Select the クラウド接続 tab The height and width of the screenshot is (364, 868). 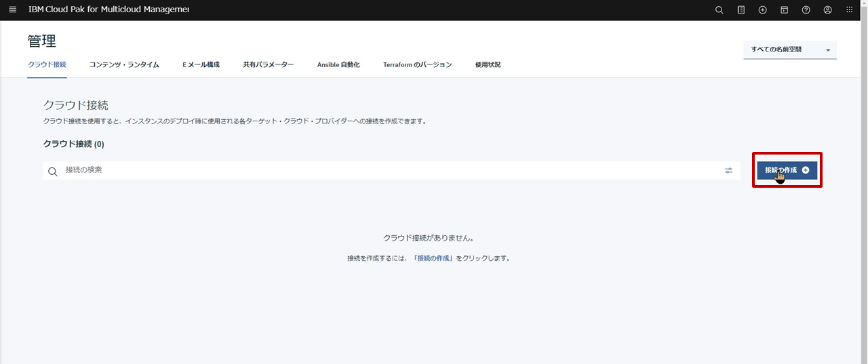tap(47, 65)
